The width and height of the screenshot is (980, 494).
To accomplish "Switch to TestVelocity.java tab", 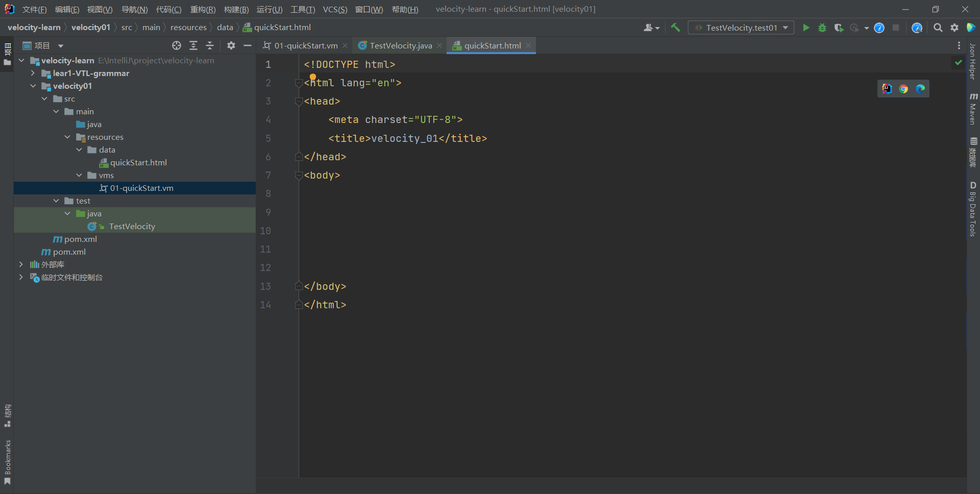I will point(401,45).
